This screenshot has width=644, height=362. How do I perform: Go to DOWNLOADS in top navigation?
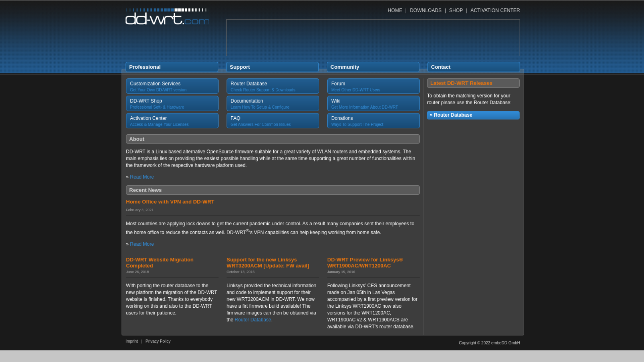[425, 10]
